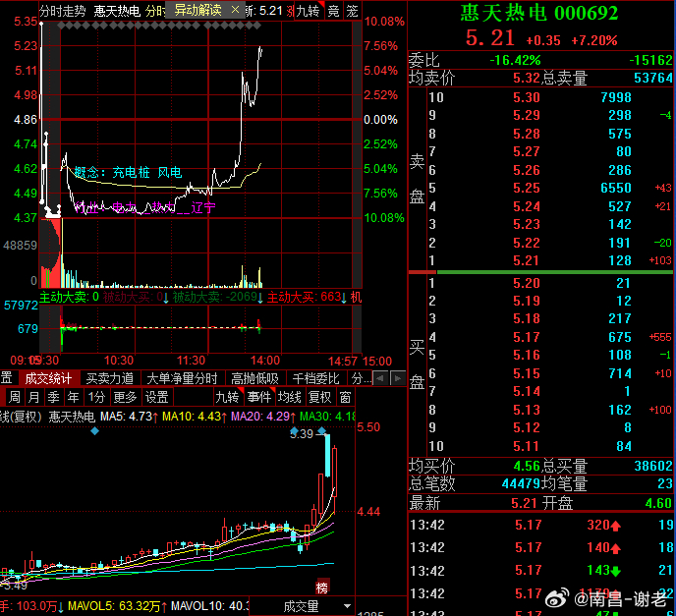Click the 九转 indicator button in top chart
This screenshot has height=616, width=676.
click(309, 11)
